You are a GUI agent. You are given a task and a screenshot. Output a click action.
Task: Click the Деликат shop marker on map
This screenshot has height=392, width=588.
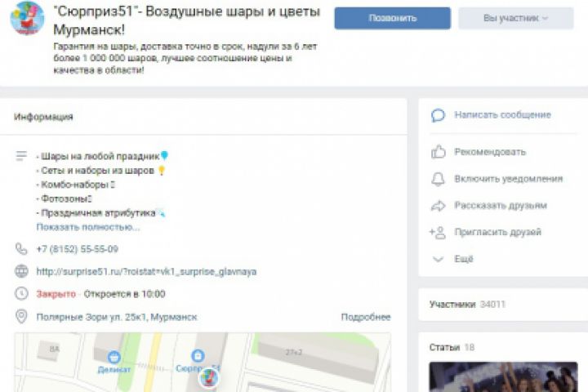(114, 357)
